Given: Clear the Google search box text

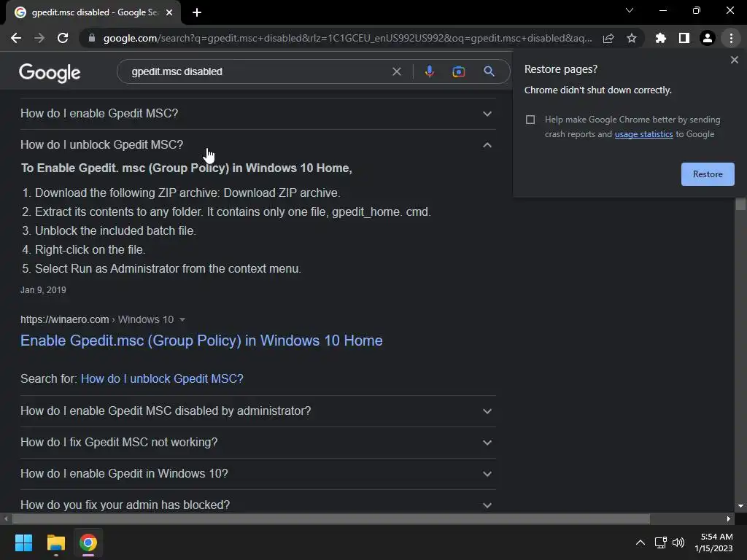Looking at the screenshot, I should 396,71.
